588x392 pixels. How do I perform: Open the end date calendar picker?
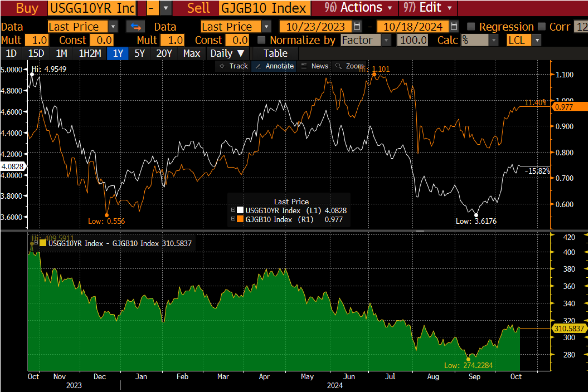point(454,26)
